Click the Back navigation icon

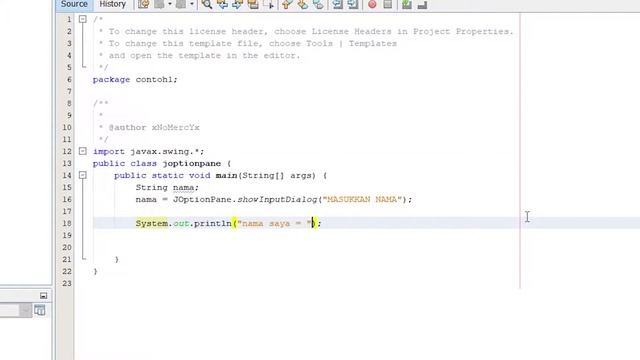159,4
